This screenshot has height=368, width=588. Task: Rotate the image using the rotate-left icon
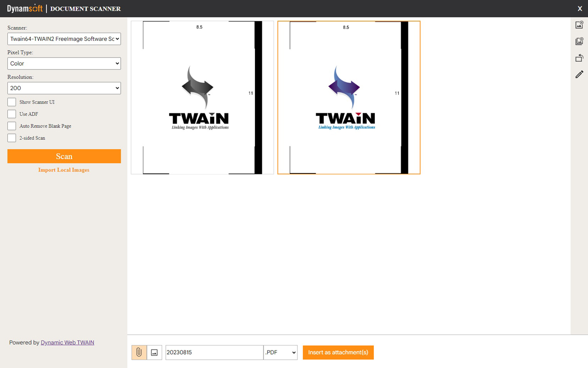point(579,58)
